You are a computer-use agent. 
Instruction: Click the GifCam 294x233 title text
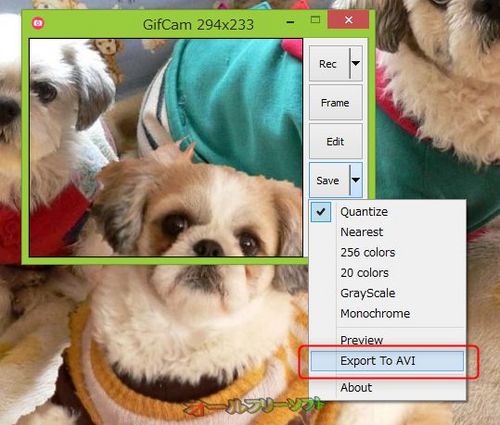tap(198, 25)
